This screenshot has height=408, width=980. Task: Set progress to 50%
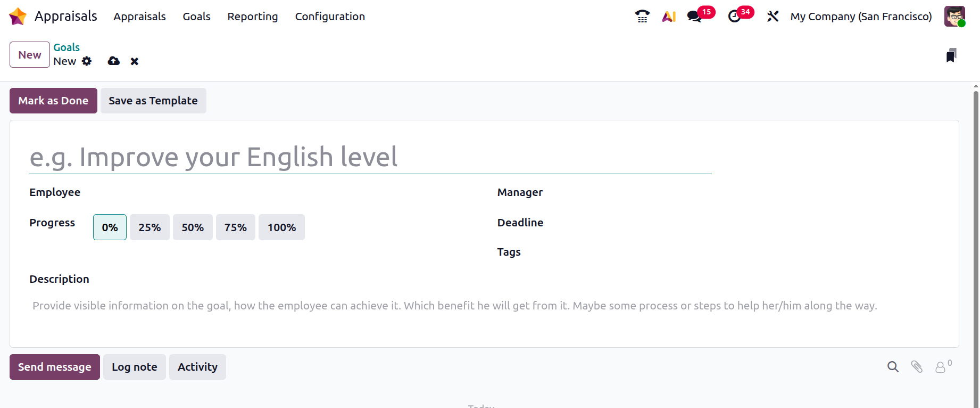[193, 227]
